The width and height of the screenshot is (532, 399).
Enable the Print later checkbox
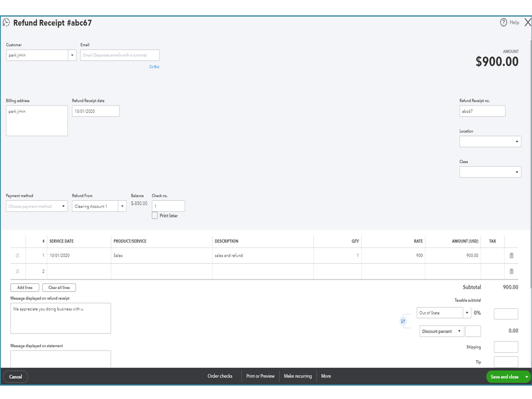point(155,216)
